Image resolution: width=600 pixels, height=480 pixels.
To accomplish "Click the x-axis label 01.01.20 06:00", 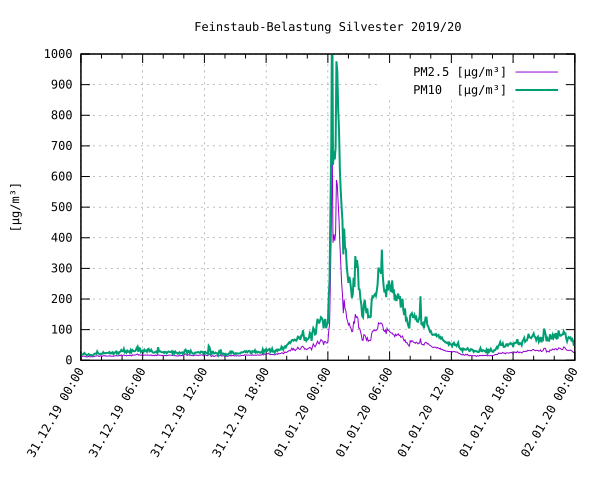I will point(364,412).
